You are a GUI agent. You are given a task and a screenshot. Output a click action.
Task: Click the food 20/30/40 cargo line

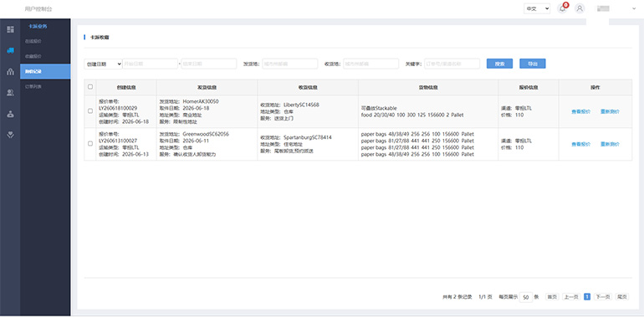pos(412,115)
